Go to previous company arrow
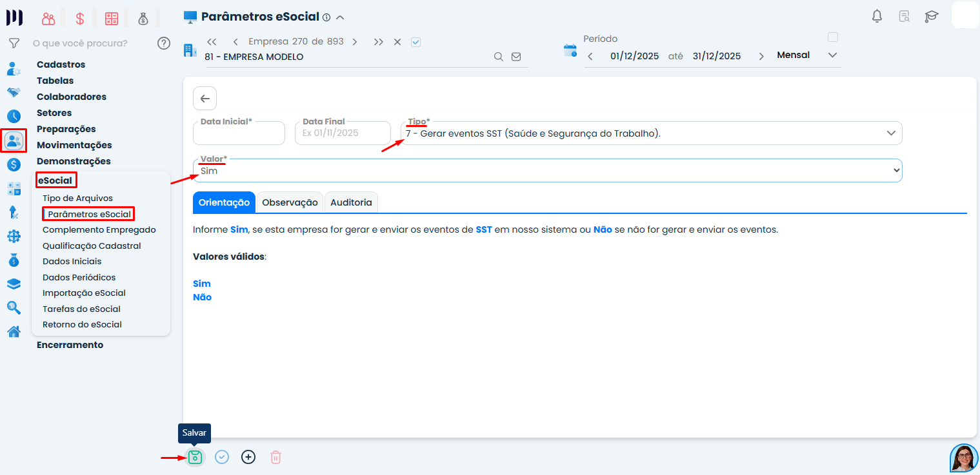The width and height of the screenshot is (980, 475). tap(235, 42)
